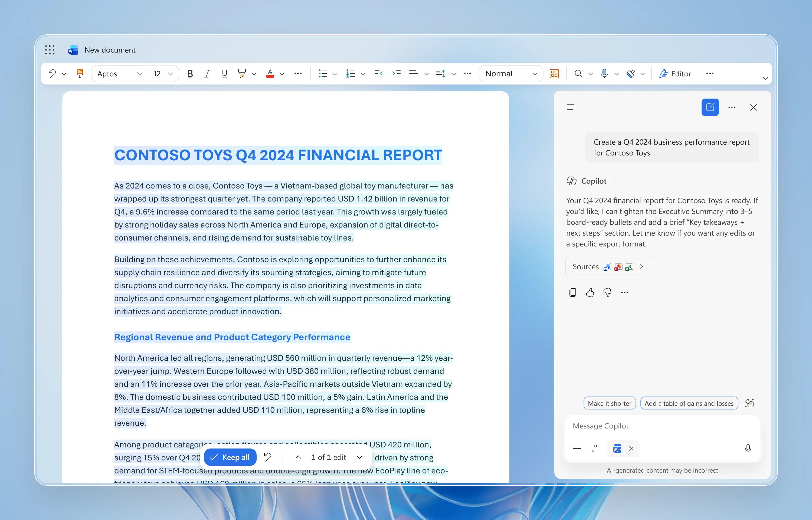This screenshot has width=812, height=520.
Task: Copy the Copilot response
Action: tap(572, 292)
